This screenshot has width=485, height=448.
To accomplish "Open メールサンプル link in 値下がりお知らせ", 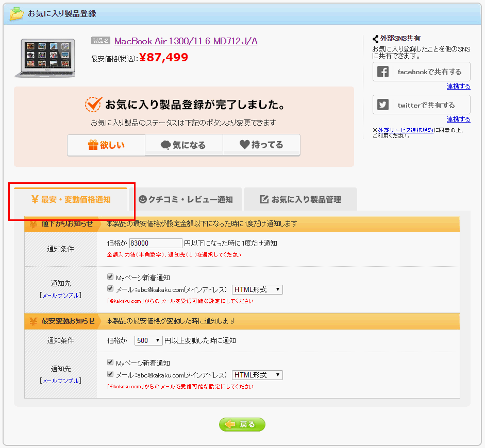I will coord(61,296).
